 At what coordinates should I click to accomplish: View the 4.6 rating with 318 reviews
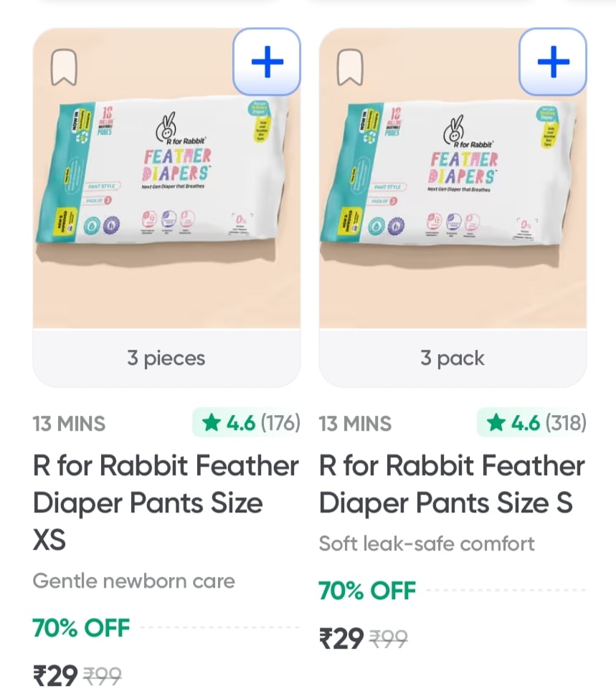click(x=532, y=423)
